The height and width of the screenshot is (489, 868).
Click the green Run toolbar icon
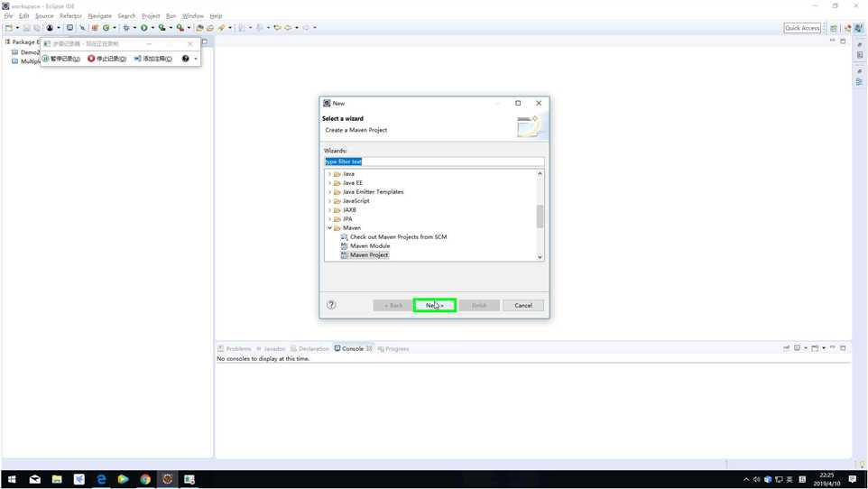point(144,28)
